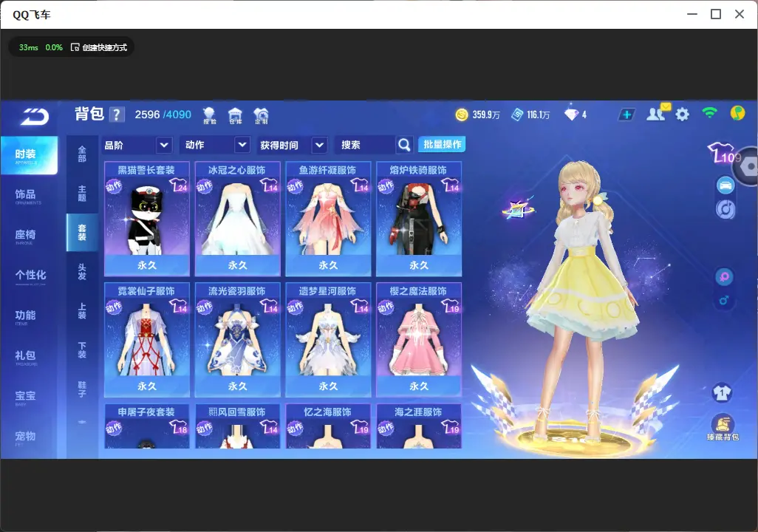Viewport: 758px width, 532px height.
Task: Open the 饰品 category tab
Action: (28, 195)
